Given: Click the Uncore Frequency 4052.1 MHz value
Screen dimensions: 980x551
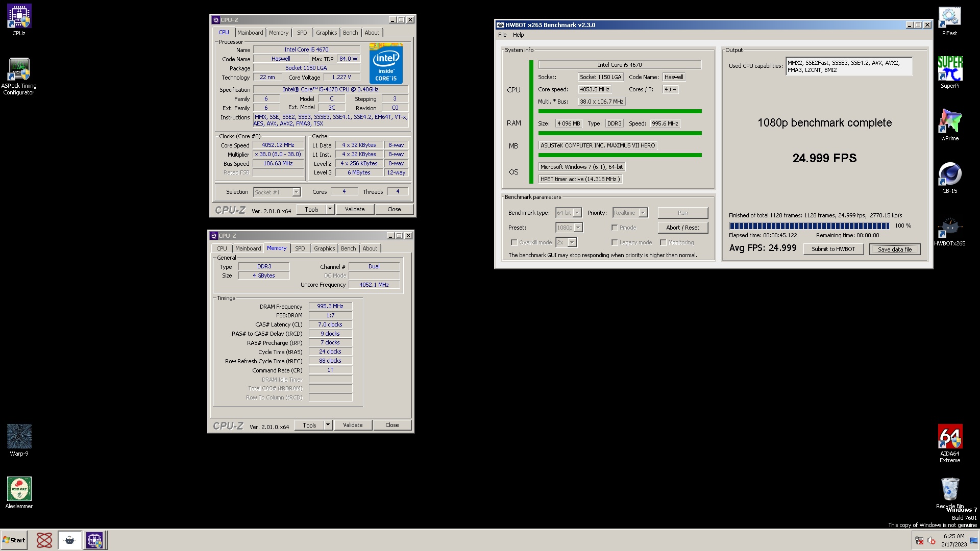Looking at the screenshot, I should tap(374, 285).
